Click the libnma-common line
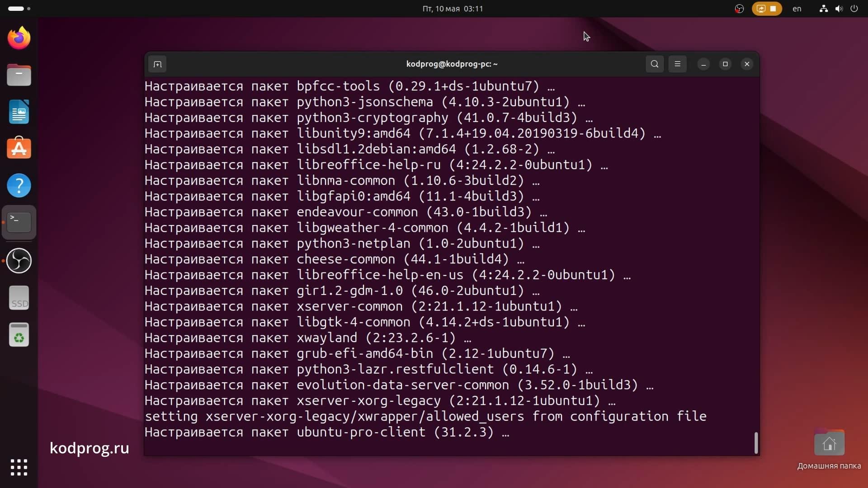This screenshot has height=488, width=868. pyautogui.click(x=342, y=181)
